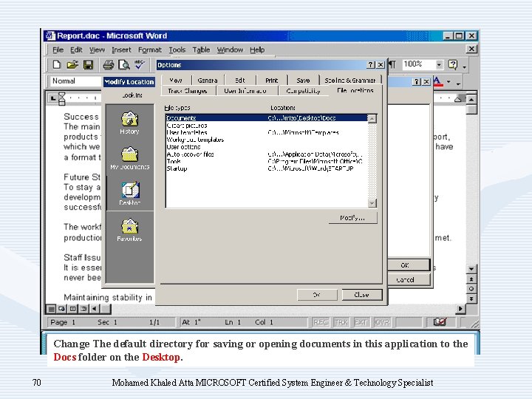Expand the Standard toolbar options arrow
Image resolution: width=532 pixels, height=399 pixels.
[464, 66]
